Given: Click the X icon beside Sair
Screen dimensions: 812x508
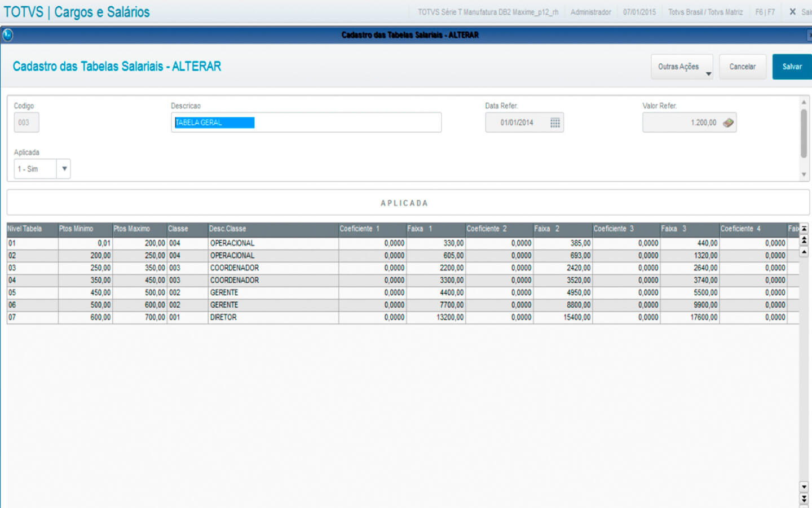Looking at the screenshot, I should [x=792, y=12].
